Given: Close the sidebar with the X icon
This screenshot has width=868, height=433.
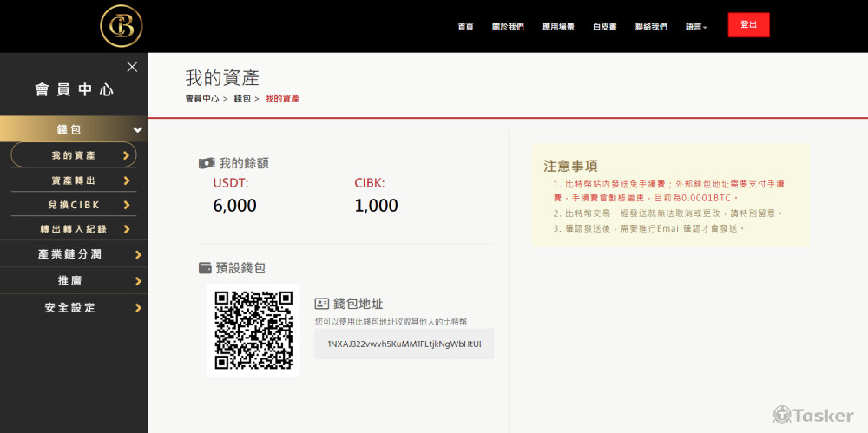Looking at the screenshot, I should coord(132,67).
